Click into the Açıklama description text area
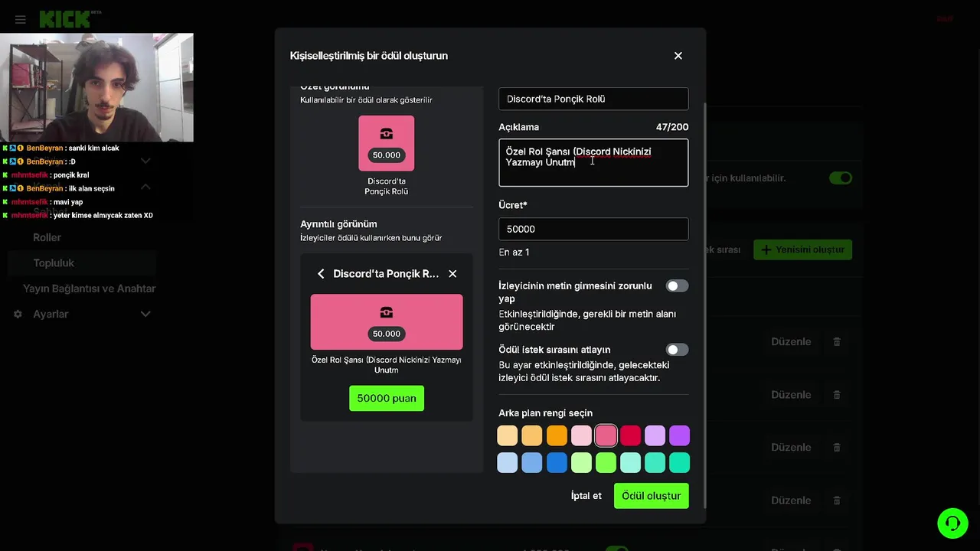 (593, 162)
